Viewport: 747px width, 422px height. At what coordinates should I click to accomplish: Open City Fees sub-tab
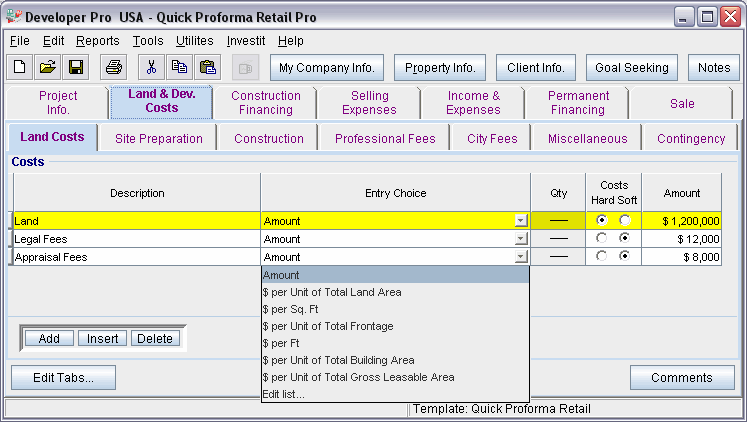point(492,139)
